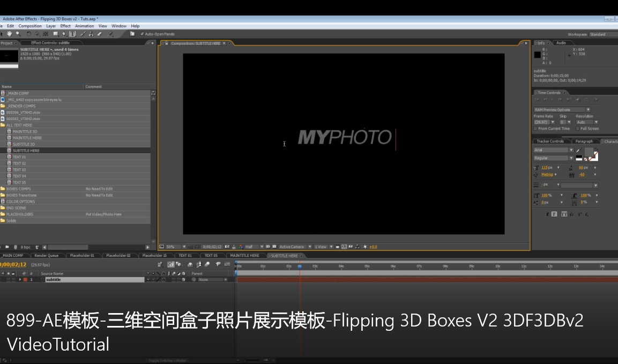Toggle the Small Caps style button
The height and width of the screenshot is (364, 618).
[x=571, y=214]
